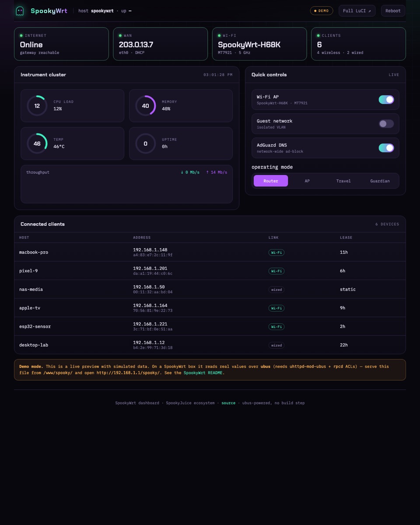This screenshot has width=420, height=525.
Task: Open Full LuCI interface
Action: (x=357, y=11)
